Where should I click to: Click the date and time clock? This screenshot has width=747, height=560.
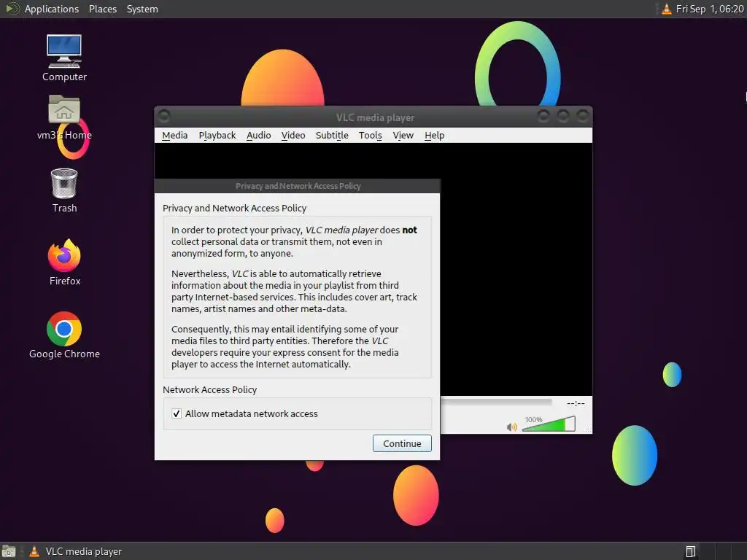pyautogui.click(x=709, y=9)
